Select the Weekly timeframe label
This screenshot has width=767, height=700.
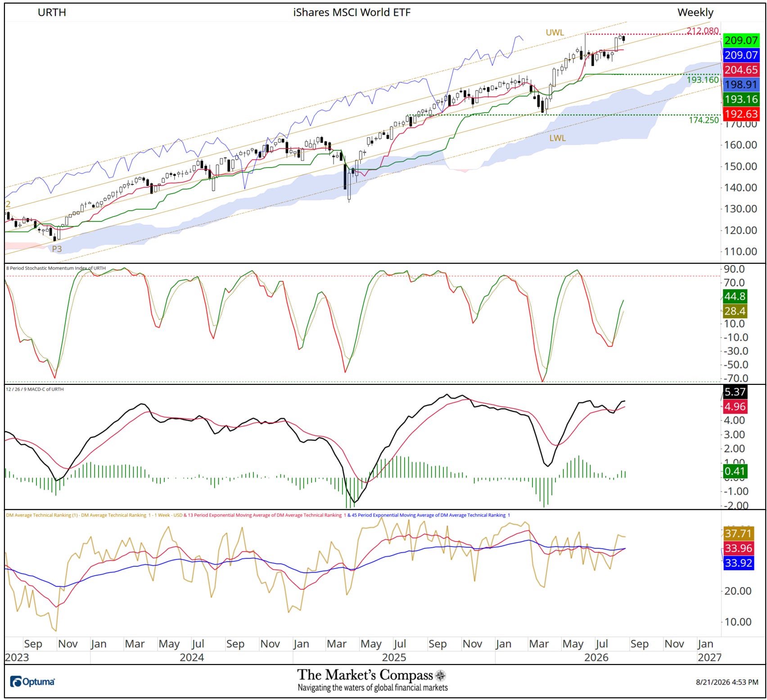pos(695,12)
